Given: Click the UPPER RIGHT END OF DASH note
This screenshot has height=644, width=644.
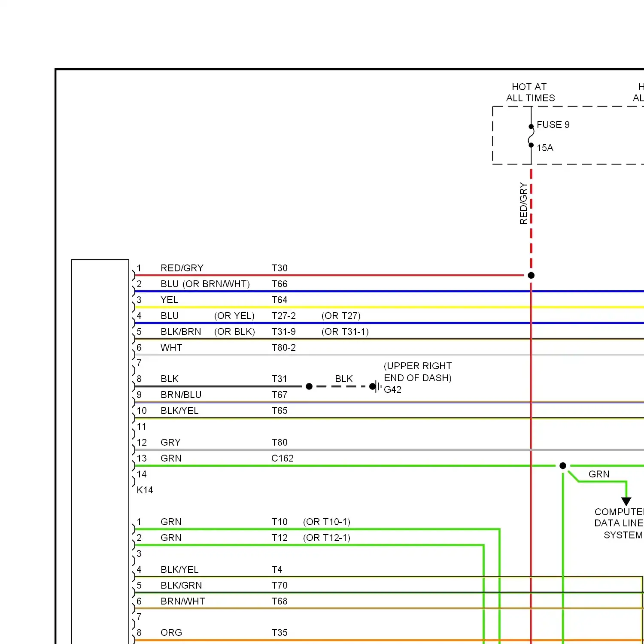Looking at the screenshot, I should click(x=418, y=372).
